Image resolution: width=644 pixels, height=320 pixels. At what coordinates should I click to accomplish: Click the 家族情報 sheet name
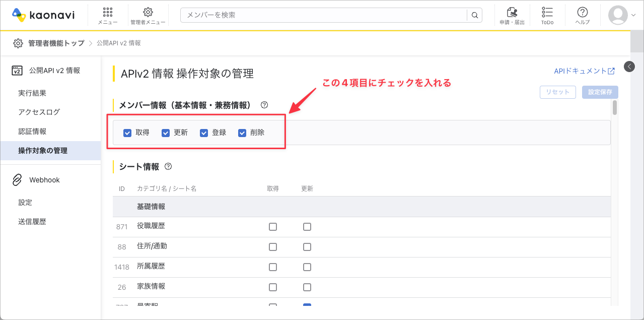pyautogui.click(x=151, y=286)
